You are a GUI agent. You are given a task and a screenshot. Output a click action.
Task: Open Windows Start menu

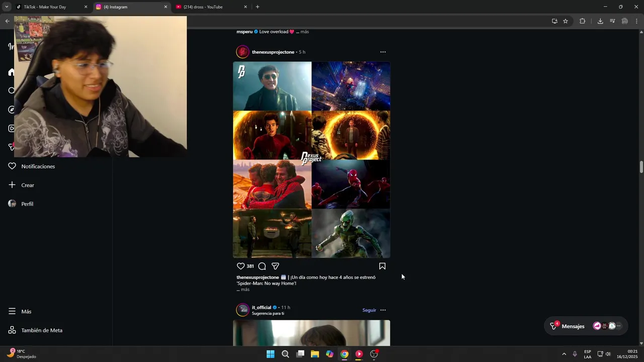point(271,354)
